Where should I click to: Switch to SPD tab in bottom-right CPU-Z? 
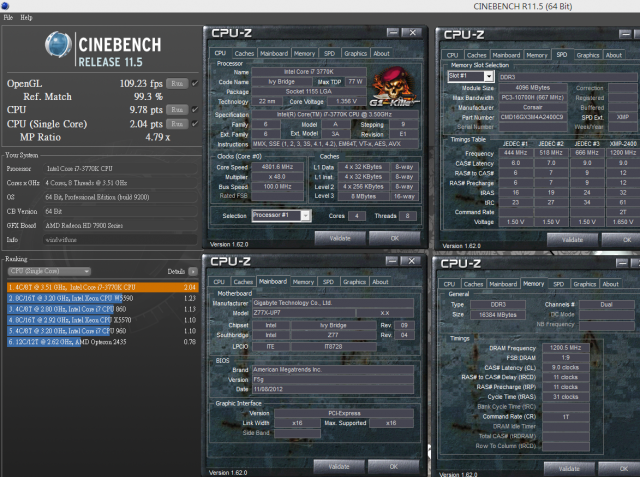pyautogui.click(x=559, y=284)
